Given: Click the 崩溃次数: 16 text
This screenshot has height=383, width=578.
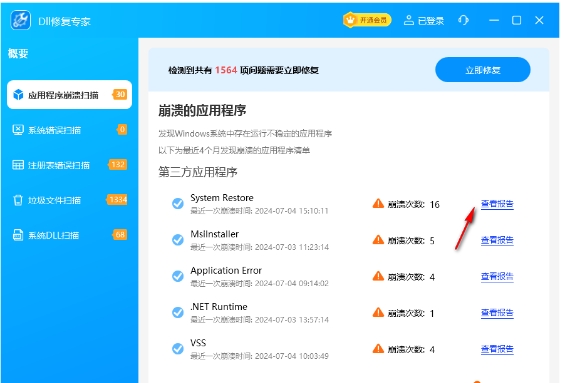Looking at the screenshot, I should [414, 204].
